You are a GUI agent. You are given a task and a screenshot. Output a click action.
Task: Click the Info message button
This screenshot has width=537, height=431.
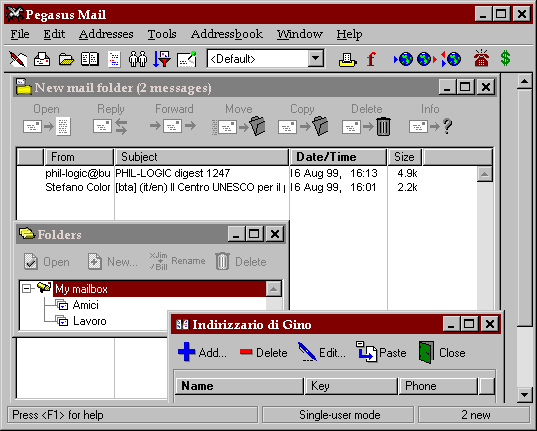click(430, 119)
